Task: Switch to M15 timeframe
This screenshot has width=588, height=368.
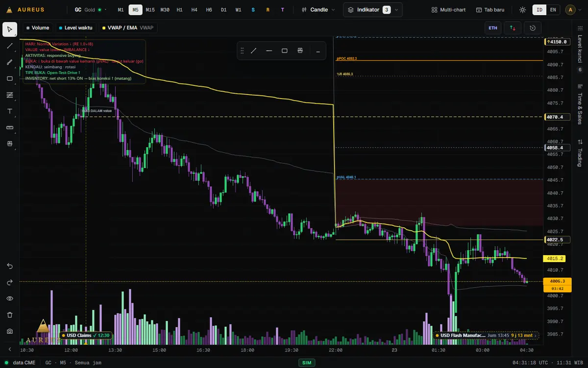Action: click(150, 10)
